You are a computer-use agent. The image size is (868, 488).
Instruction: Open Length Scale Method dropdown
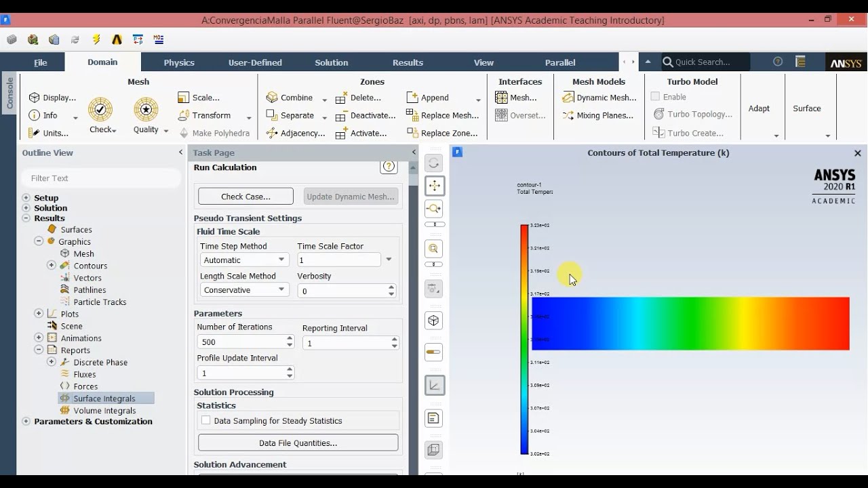click(x=244, y=290)
